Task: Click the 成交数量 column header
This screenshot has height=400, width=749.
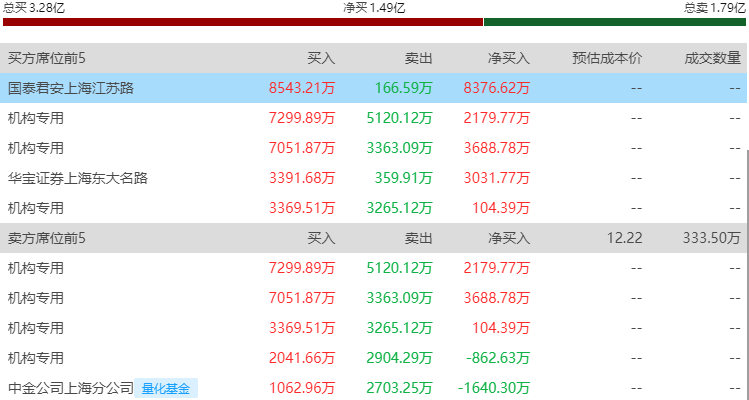Action: (x=712, y=58)
